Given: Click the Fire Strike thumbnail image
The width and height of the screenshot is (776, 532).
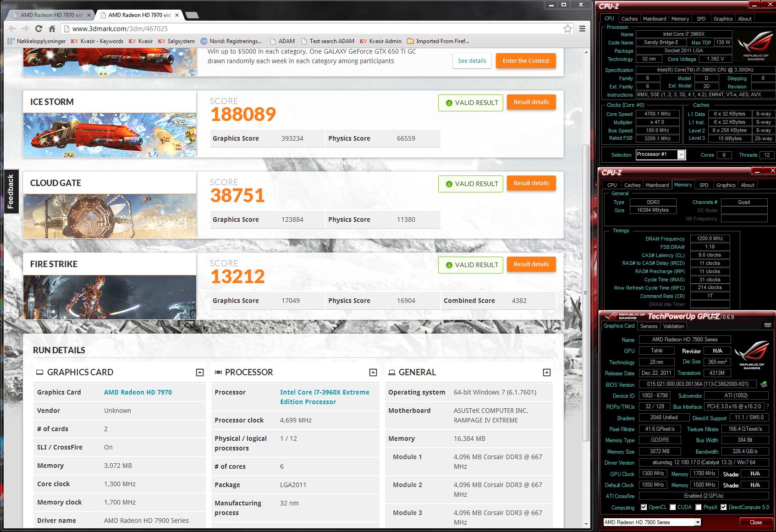Looking at the screenshot, I should coord(110,297).
